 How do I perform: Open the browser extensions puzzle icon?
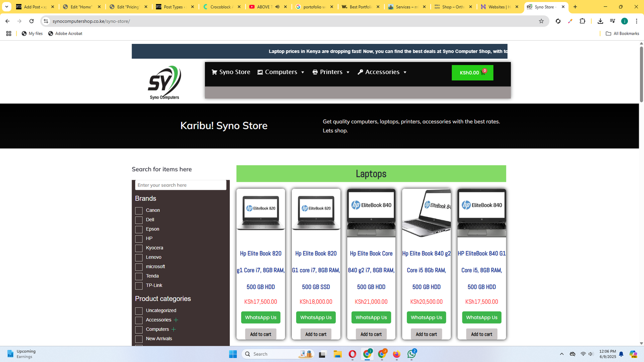[582, 21]
